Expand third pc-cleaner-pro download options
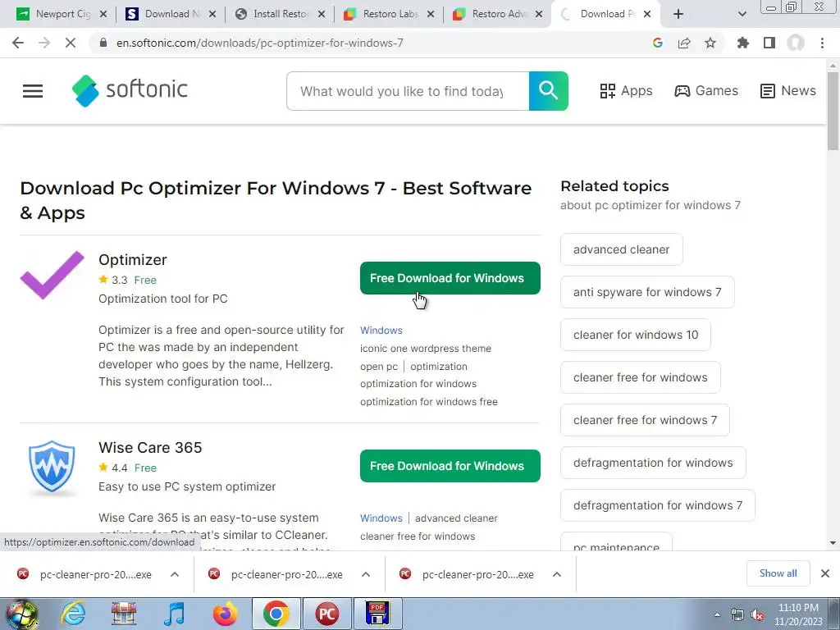Viewport: 840px width, 630px height. (x=557, y=574)
